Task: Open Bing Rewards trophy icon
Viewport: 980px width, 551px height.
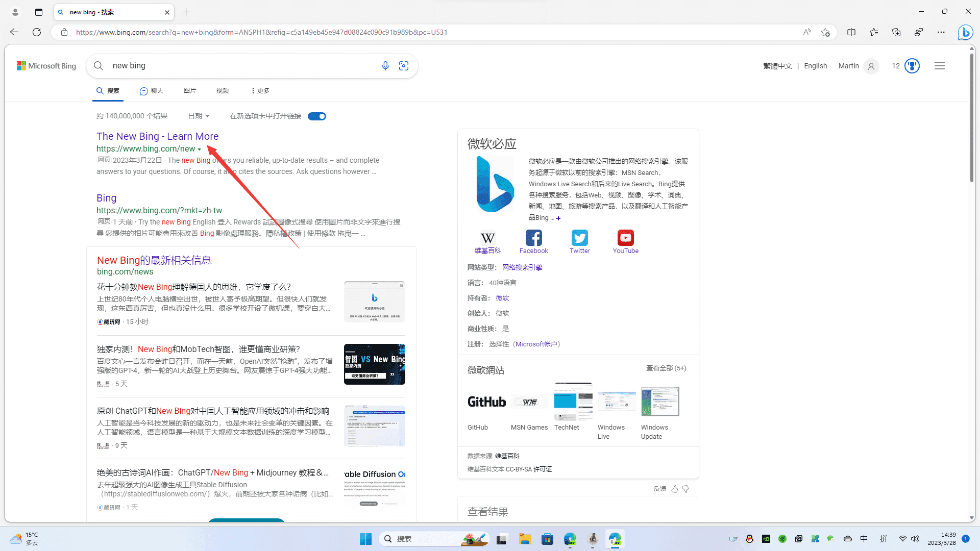Action: tap(912, 66)
